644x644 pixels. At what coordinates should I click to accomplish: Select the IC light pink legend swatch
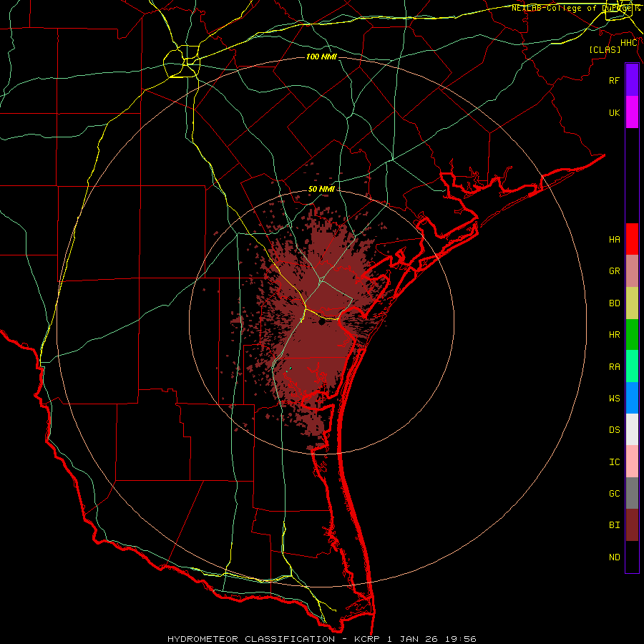coord(632,462)
